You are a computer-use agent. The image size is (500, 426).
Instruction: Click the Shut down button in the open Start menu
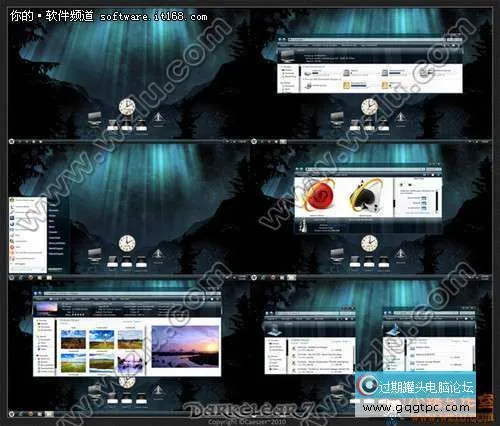pyautogui.click(x=55, y=269)
